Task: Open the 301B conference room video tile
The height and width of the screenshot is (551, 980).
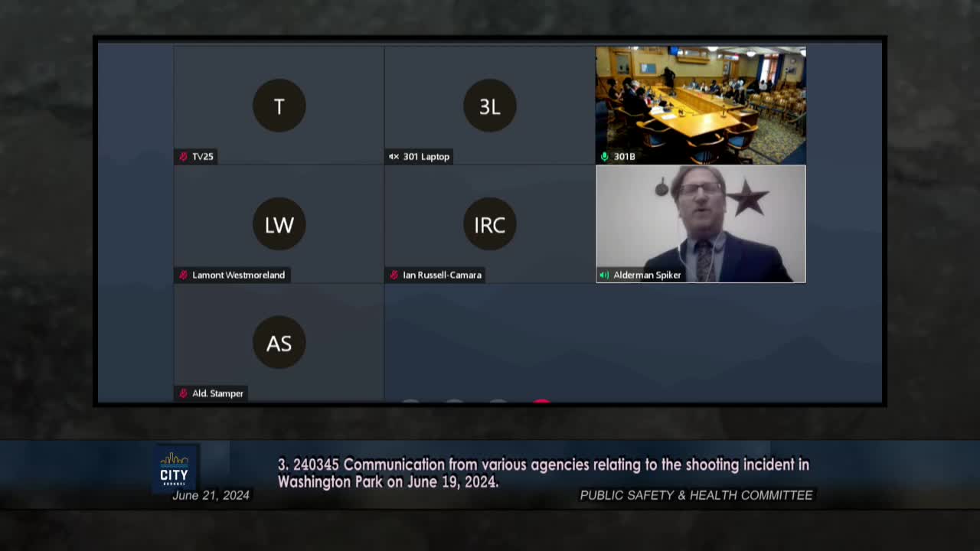Action: (701, 106)
